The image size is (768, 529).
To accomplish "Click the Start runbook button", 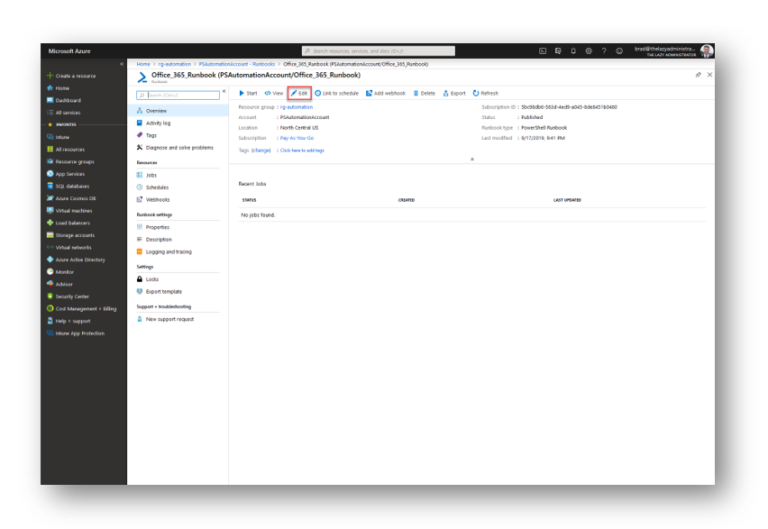I will (x=248, y=93).
